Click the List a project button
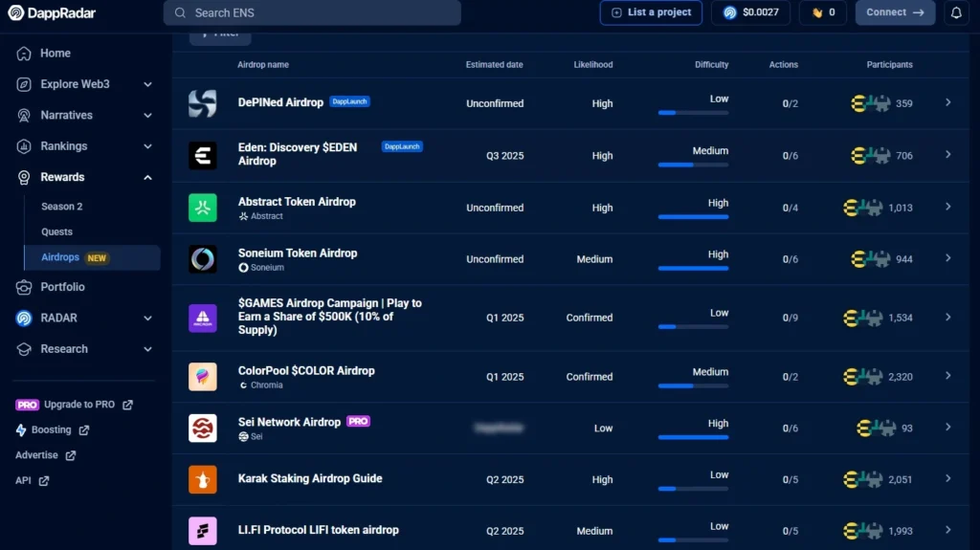Image resolution: width=980 pixels, height=550 pixels. [x=651, y=12]
